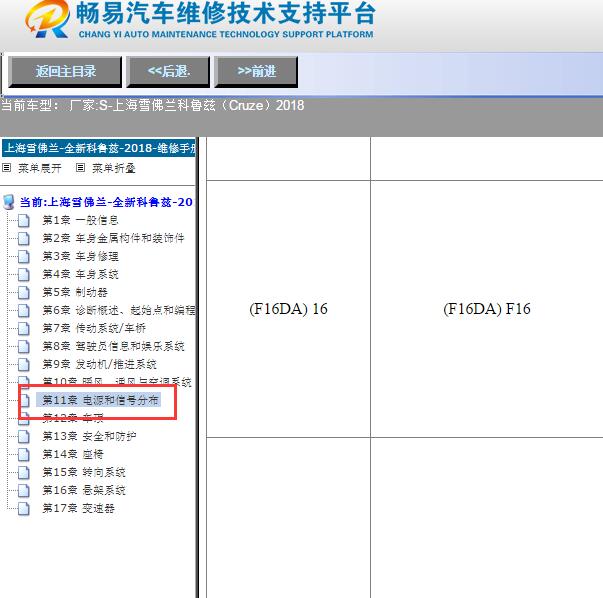Click page icon of 第6章 诊断概述
Image resolution: width=603 pixels, height=598 pixels.
24,311
